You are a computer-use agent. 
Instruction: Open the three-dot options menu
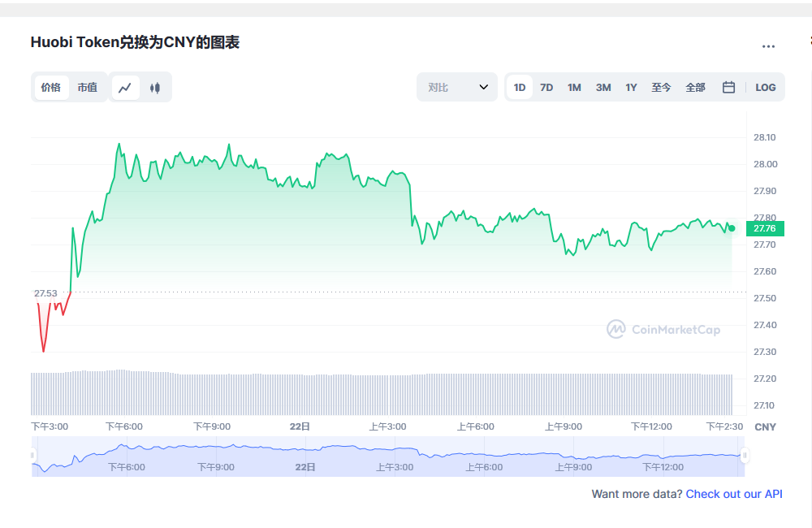[x=768, y=46]
